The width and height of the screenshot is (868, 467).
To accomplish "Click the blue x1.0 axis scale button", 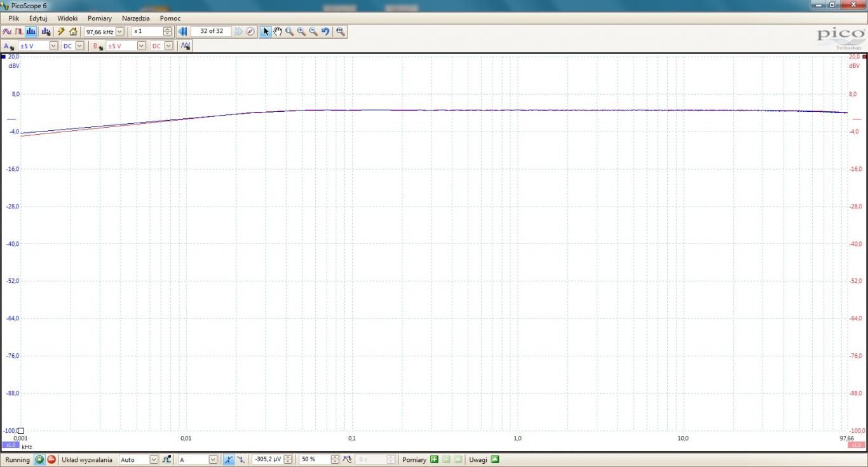I will (10, 445).
